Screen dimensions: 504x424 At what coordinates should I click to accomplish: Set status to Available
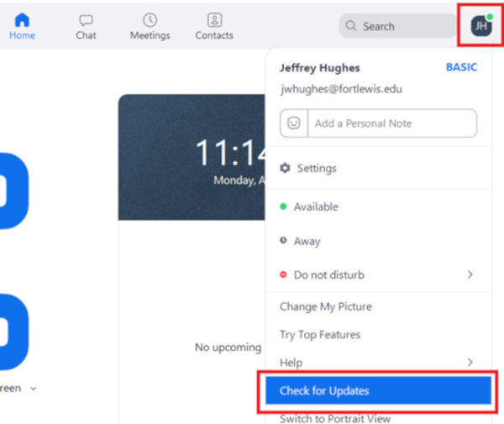click(x=315, y=207)
